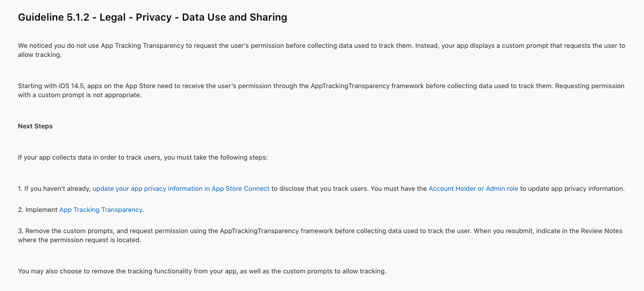Viewport: 644px width, 291px height.
Task: Click 'Data Use and Sharing' in the heading
Action: 234,17
